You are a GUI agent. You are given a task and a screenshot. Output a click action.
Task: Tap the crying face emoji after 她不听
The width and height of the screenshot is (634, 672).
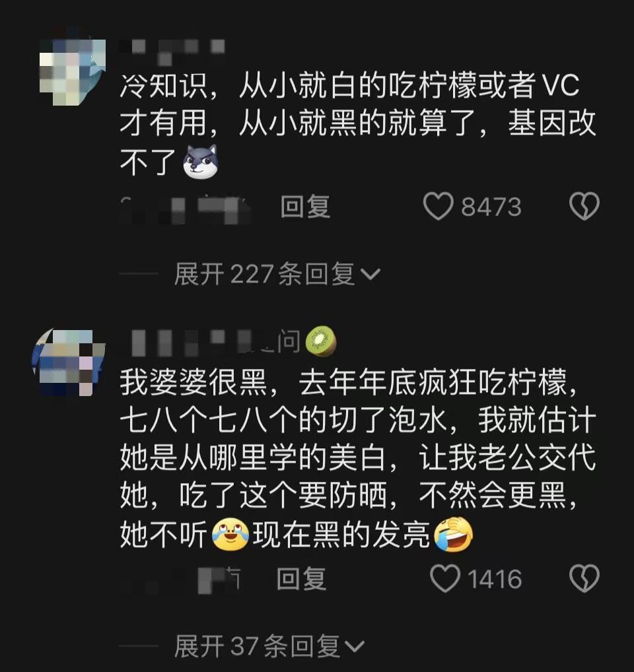230,535
